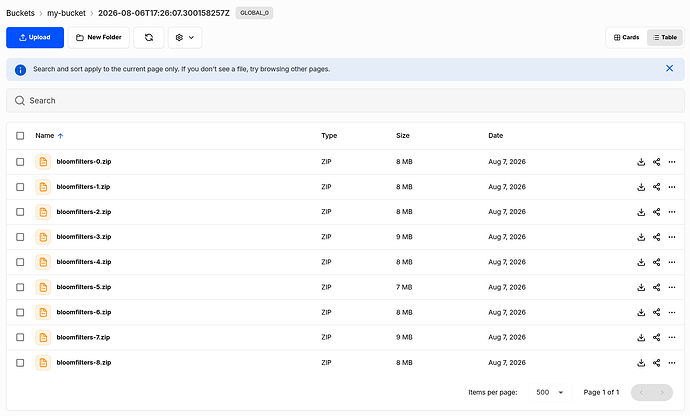Screen dimensions: 690x416
Task: Check the box for bloomfilters-8.zip
Action: (x=20, y=363)
